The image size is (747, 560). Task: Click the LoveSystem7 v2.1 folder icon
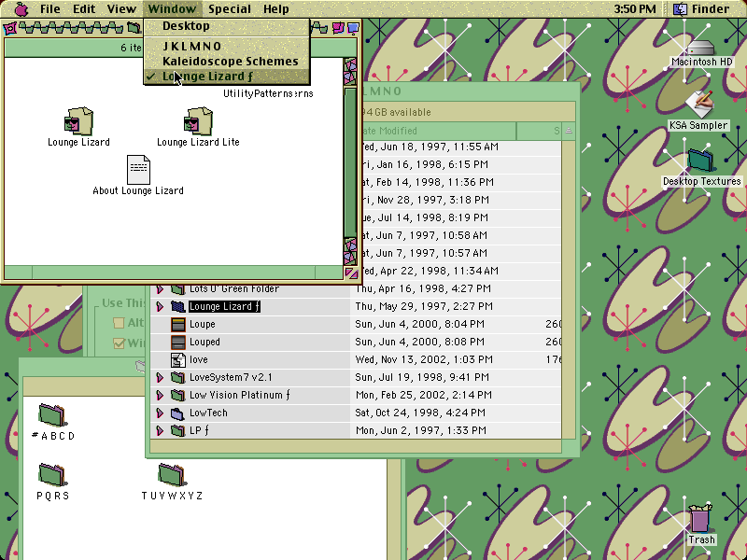(x=177, y=378)
